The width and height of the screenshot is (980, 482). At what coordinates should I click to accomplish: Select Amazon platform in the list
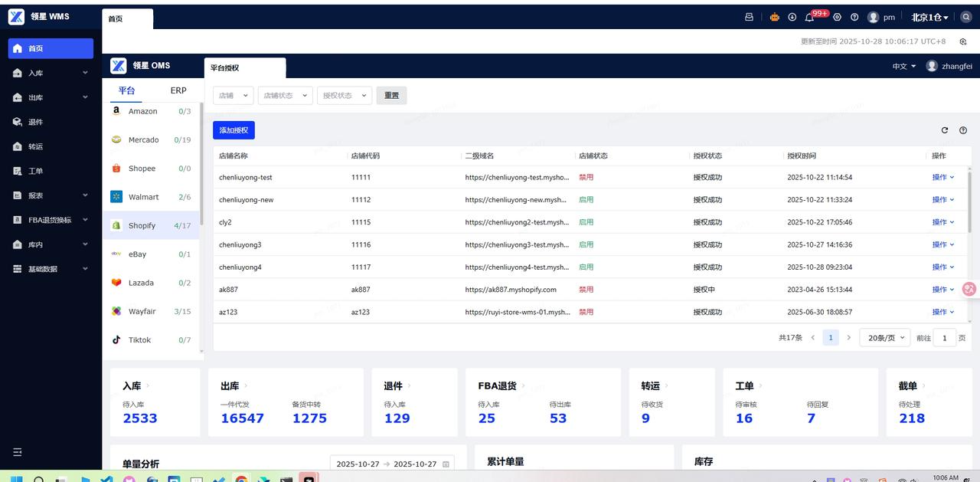[151, 111]
